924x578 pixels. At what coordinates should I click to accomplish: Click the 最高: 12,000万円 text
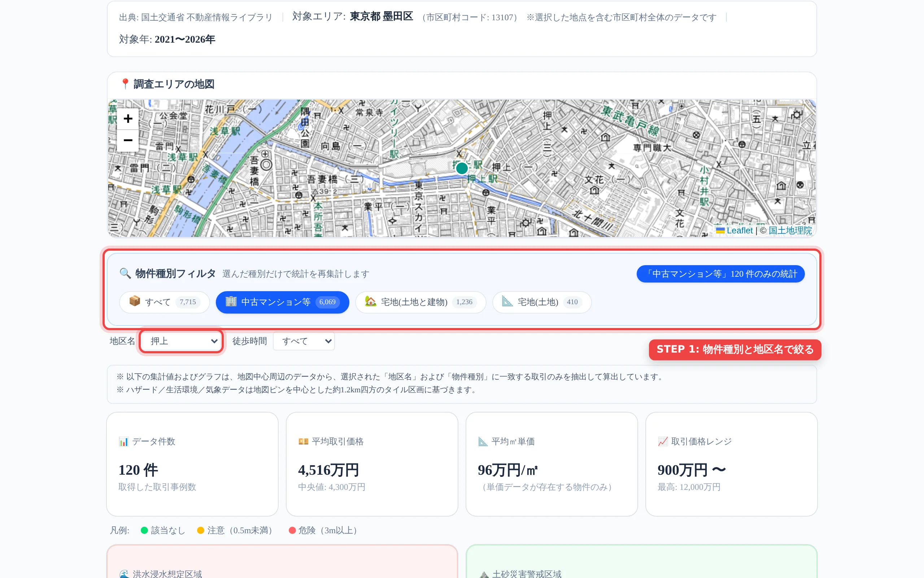689,487
